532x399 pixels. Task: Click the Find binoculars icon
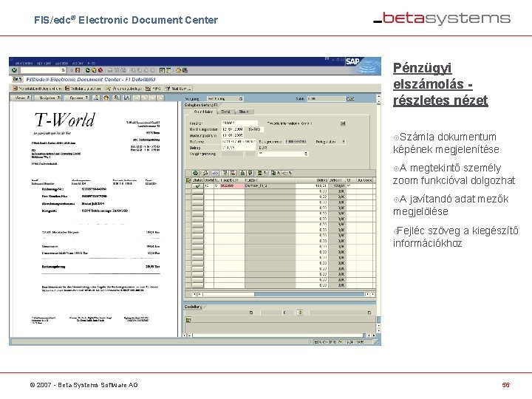117,70
